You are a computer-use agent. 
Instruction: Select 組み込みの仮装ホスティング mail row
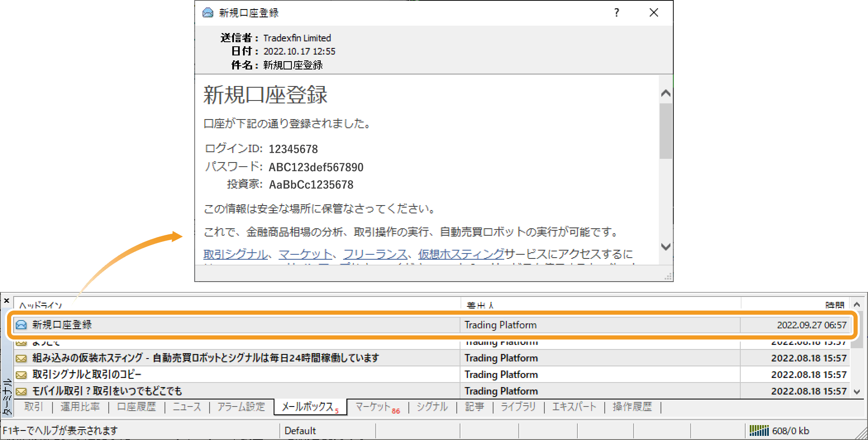pos(432,358)
